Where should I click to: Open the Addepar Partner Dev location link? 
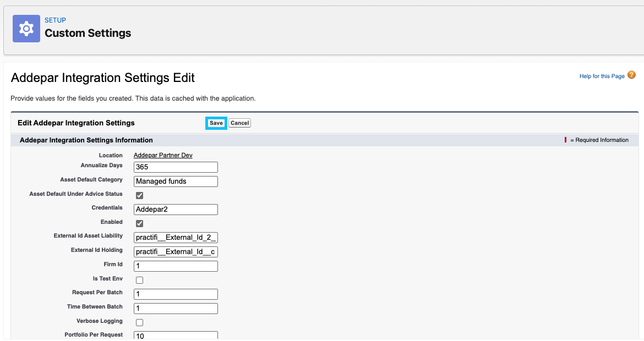(163, 155)
